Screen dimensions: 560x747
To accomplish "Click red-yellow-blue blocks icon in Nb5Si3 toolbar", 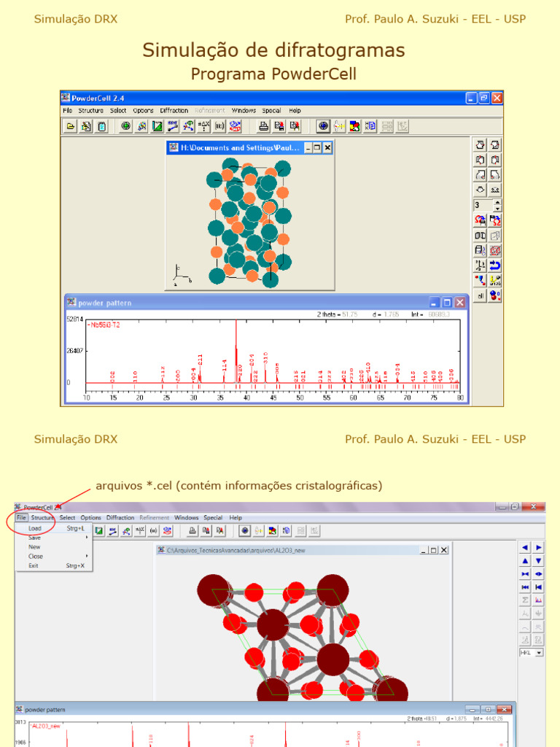I will [x=355, y=126].
